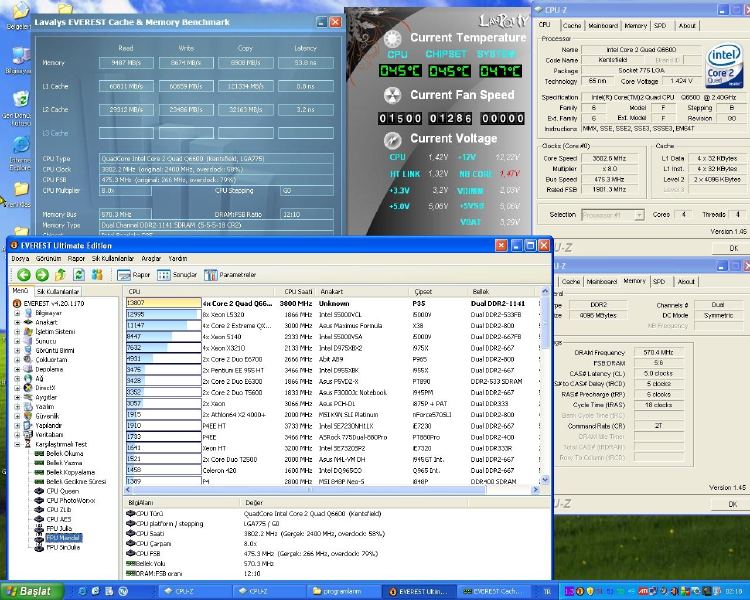The image size is (750, 600).
Task: Collapse the Karşılaştırmalı Test node
Action: click(17, 444)
